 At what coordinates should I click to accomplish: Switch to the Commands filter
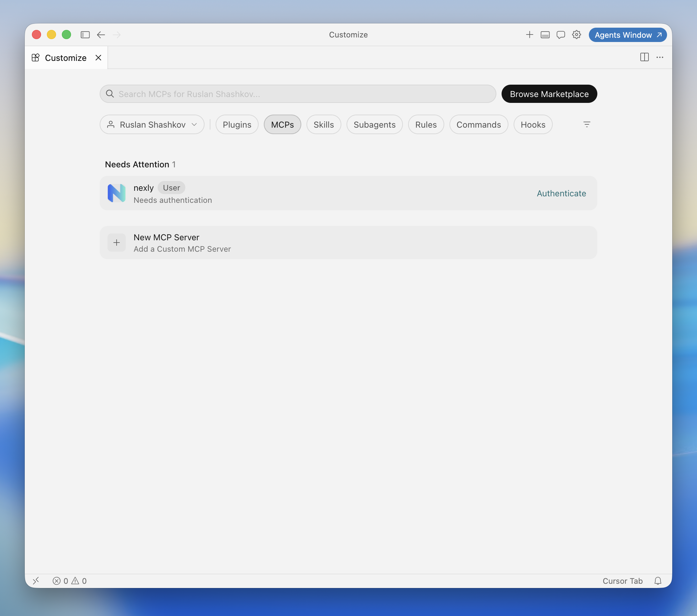coord(478,124)
